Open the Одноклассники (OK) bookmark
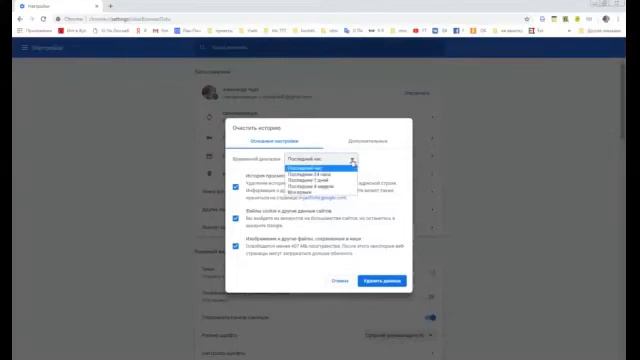The width and height of the screenshot is (640, 360). (478, 31)
